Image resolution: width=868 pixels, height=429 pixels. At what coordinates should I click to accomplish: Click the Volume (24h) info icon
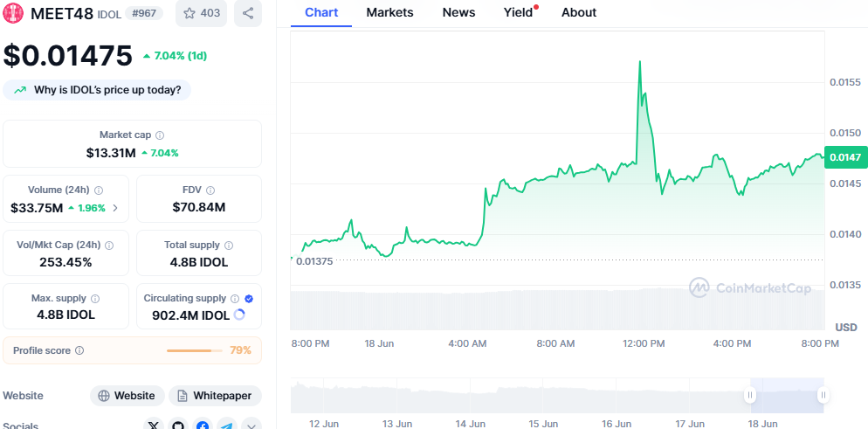point(99,190)
